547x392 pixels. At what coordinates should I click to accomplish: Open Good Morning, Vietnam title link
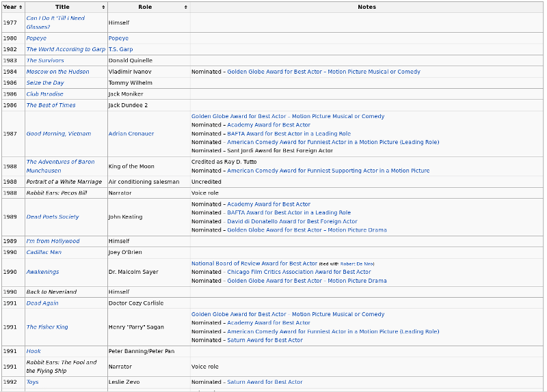tap(59, 134)
